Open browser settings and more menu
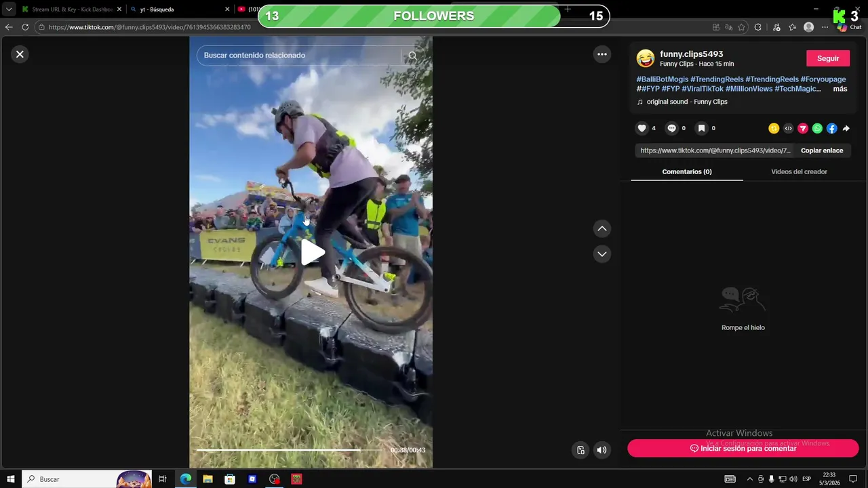Screen dimensions: 868x488 [825, 27]
